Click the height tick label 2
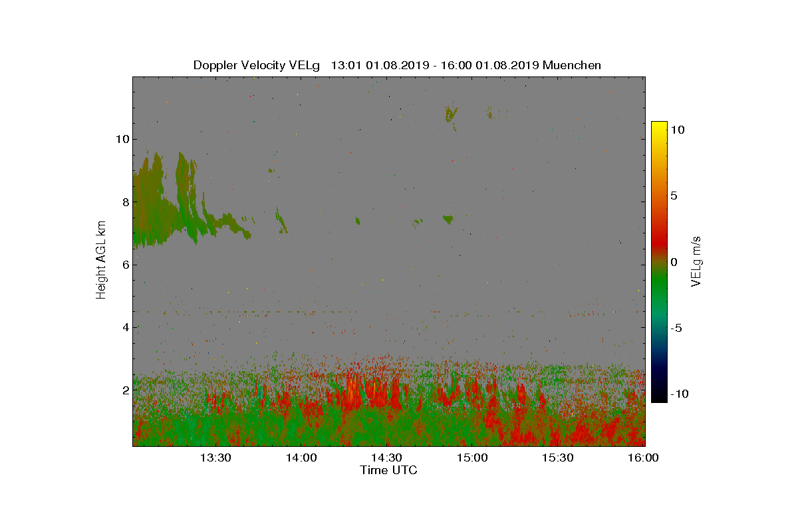Screen dimensions: 798x532 coord(124,390)
